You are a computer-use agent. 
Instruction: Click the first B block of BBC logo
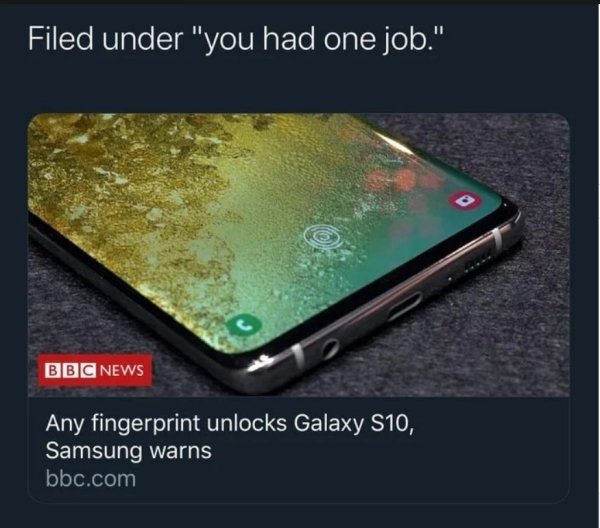pos(51,370)
